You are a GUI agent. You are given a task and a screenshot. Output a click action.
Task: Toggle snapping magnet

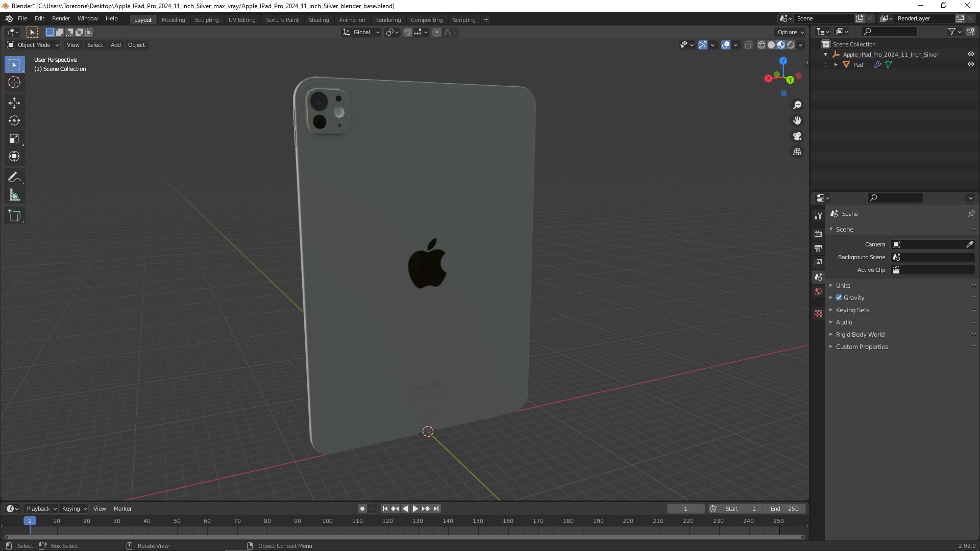(407, 32)
